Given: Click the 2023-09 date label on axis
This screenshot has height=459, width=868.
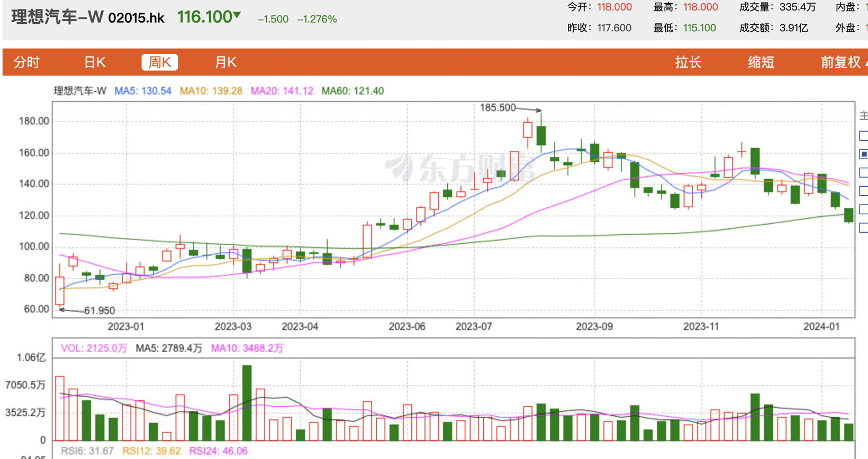Looking at the screenshot, I should 594,326.
